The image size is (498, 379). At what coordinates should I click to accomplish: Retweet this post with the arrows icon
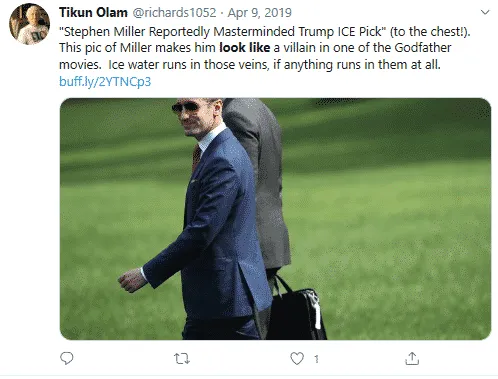click(182, 359)
